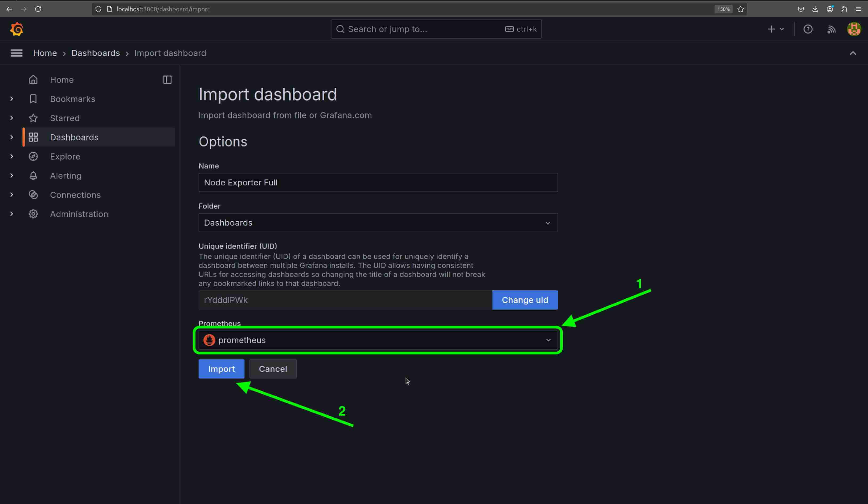Click the user profile avatar
The image size is (868, 504).
tap(854, 29)
